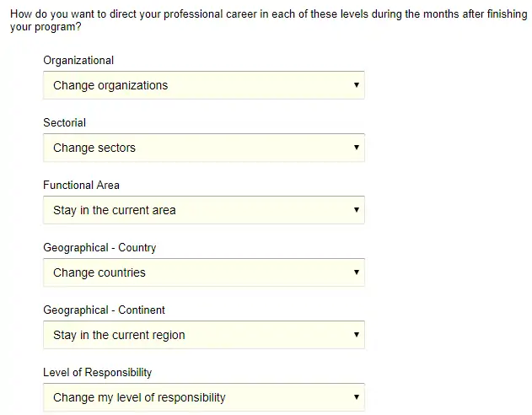The image size is (532, 415).
Task: Select the Functional Area label text
Action: point(82,186)
